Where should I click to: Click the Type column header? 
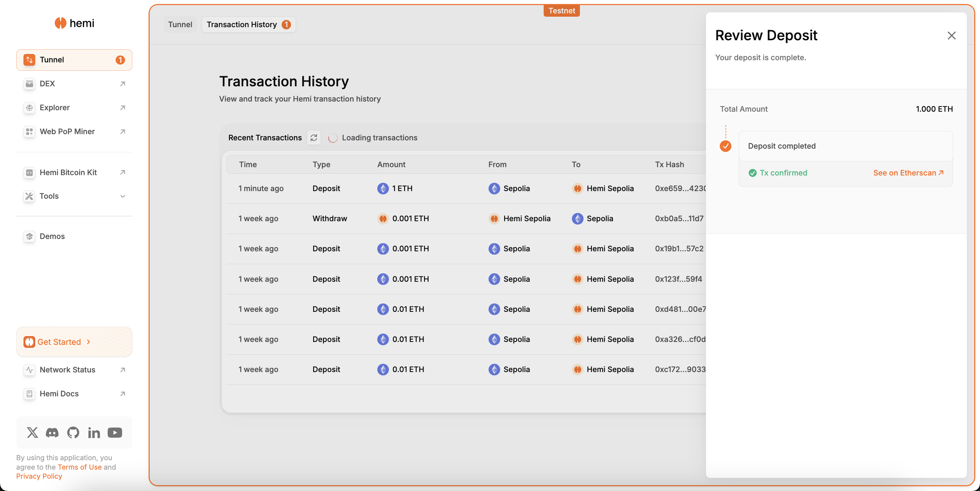click(321, 164)
